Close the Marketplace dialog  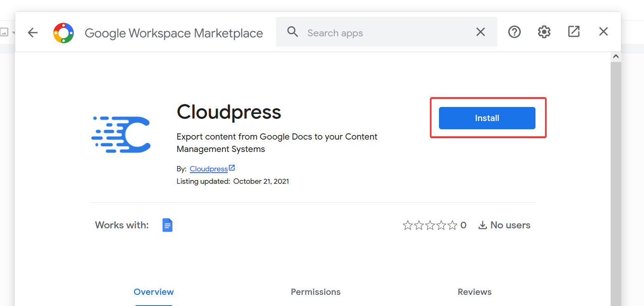pos(604,31)
